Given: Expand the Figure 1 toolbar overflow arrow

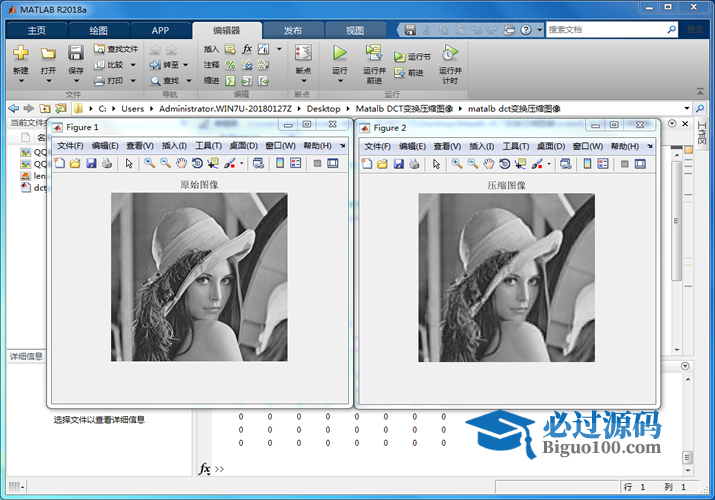Looking at the screenshot, I should click(x=343, y=145).
